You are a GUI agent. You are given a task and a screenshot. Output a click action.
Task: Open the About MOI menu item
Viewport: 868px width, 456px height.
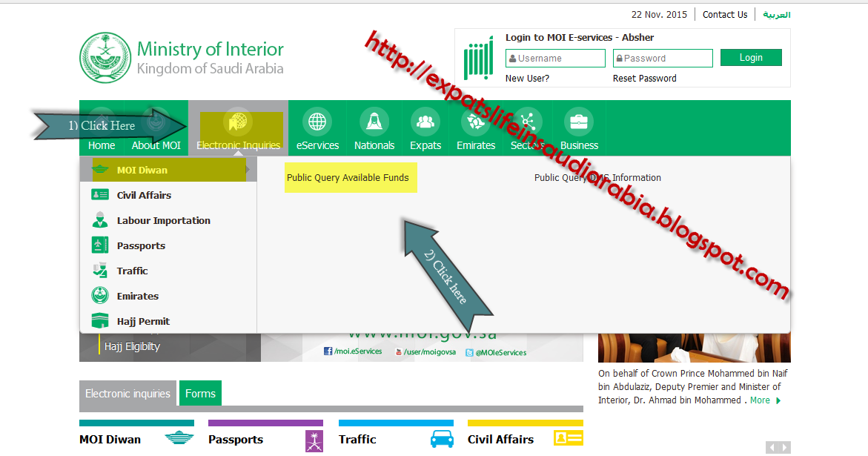click(x=156, y=145)
